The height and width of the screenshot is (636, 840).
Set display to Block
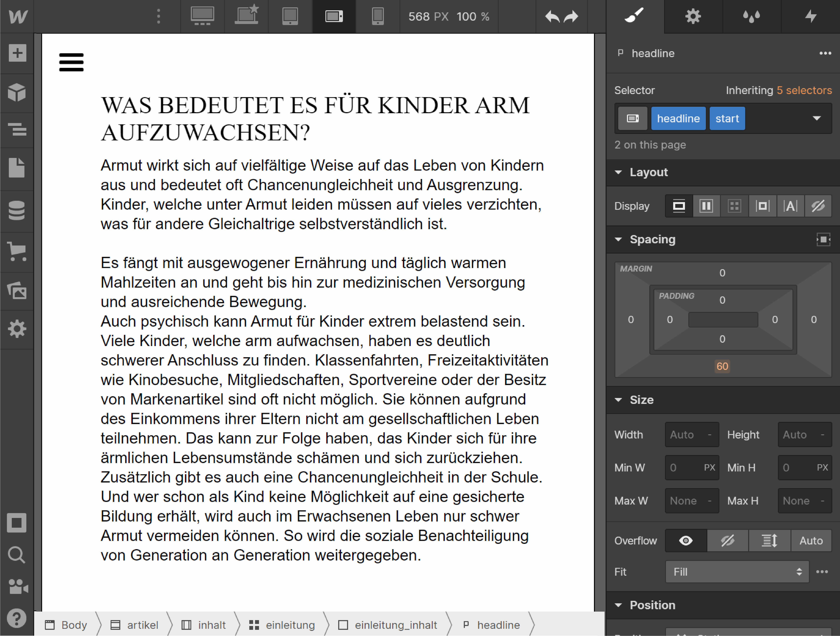coord(679,206)
